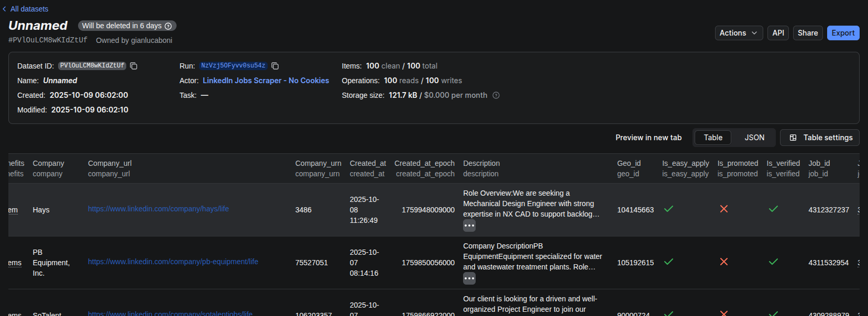Click the Hays row easy apply checkmark
Image resolution: width=868 pixels, height=316 pixels.
(668, 209)
